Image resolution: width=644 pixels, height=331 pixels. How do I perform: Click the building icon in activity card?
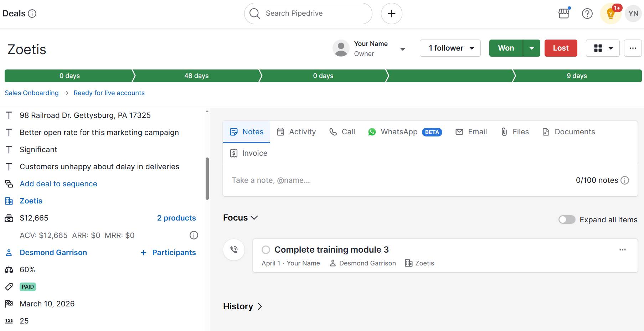[x=409, y=263]
